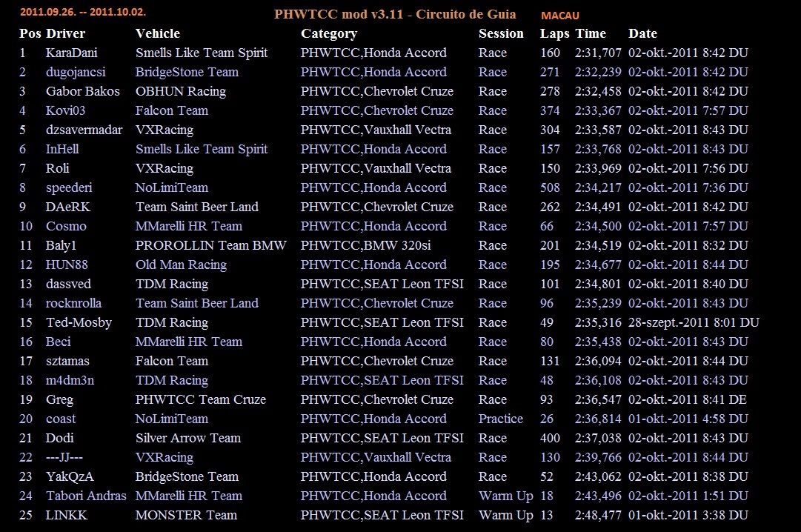This screenshot has height=532, width=801.
Task: Select driver dzsavermadar
Action: coord(84,130)
